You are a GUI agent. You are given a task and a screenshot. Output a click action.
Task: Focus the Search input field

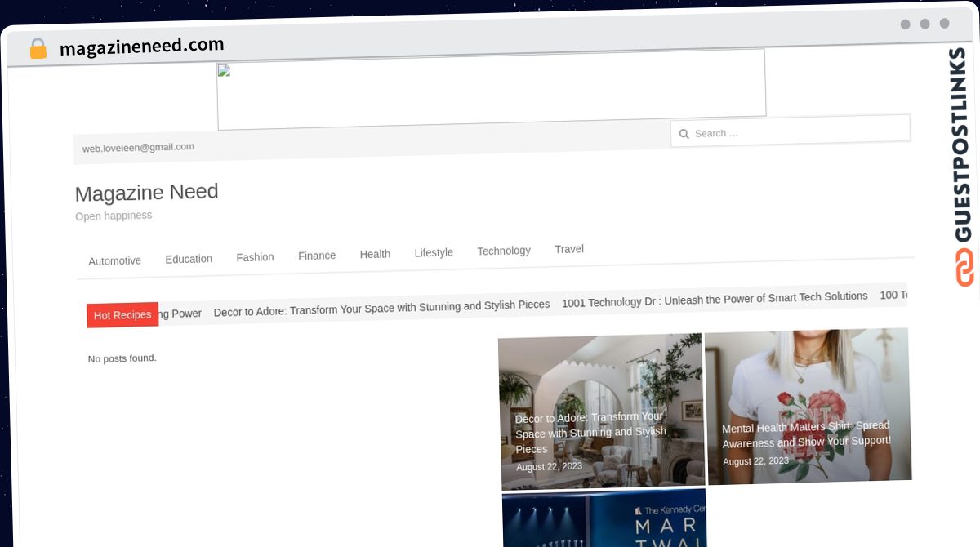(x=790, y=131)
